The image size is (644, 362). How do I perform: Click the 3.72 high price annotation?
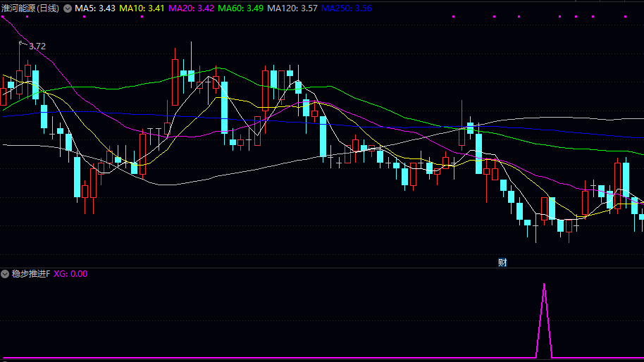point(37,46)
